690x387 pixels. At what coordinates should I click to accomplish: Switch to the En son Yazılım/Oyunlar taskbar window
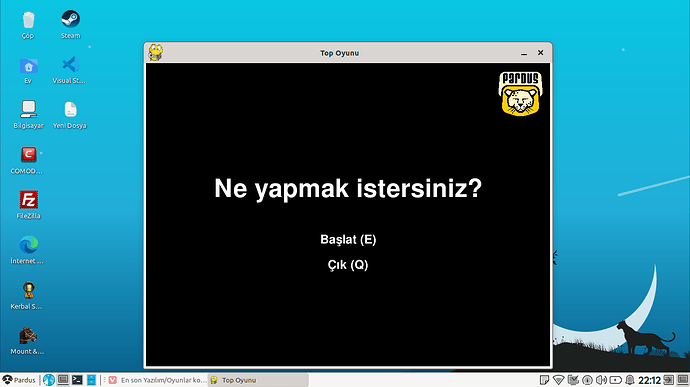[157, 380]
